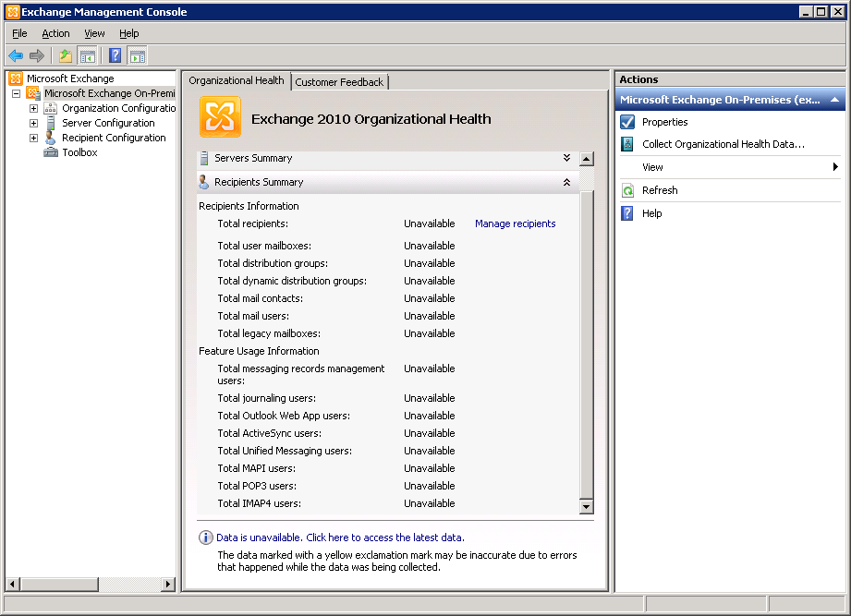Click the 'Recipients Information' heading
Screen dimensions: 851x616
[x=249, y=206]
